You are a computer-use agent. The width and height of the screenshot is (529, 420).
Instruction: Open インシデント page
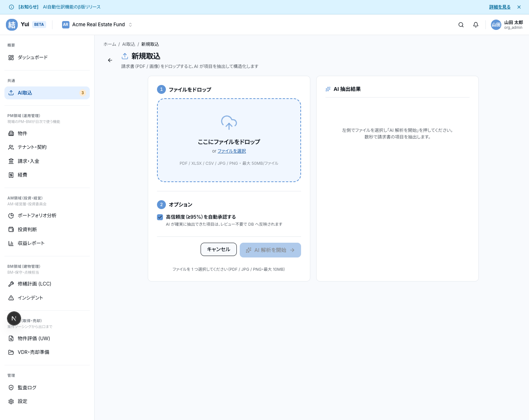click(47, 298)
